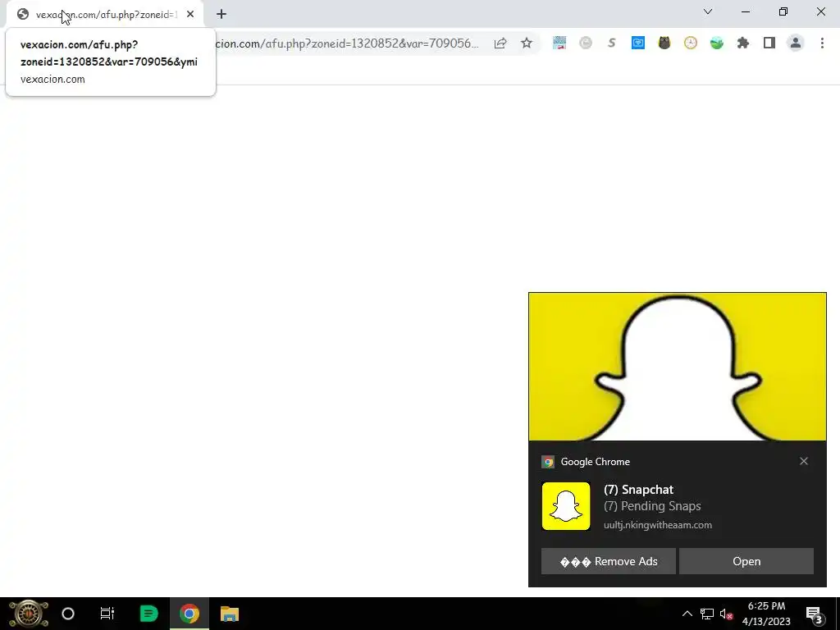Click the small Snapchat icon in notification
The width and height of the screenshot is (840, 630).
click(x=566, y=506)
